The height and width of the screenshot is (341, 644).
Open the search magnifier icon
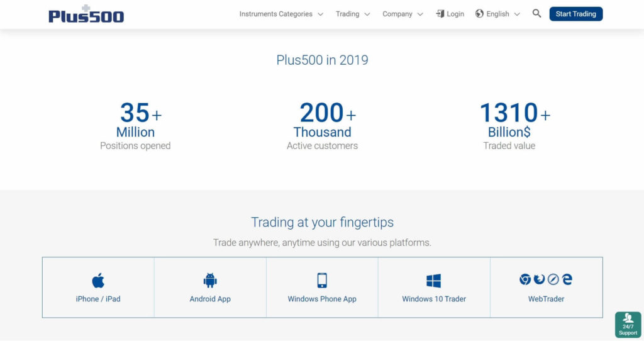pyautogui.click(x=536, y=14)
